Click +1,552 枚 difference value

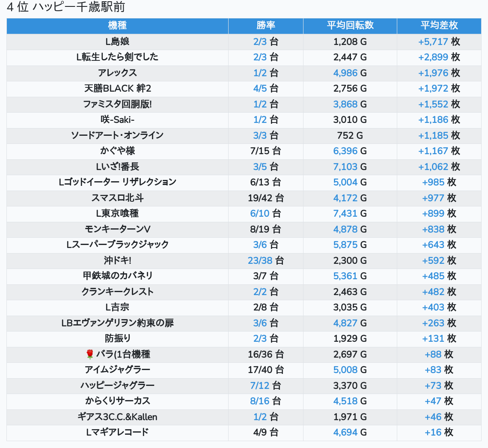click(x=439, y=105)
